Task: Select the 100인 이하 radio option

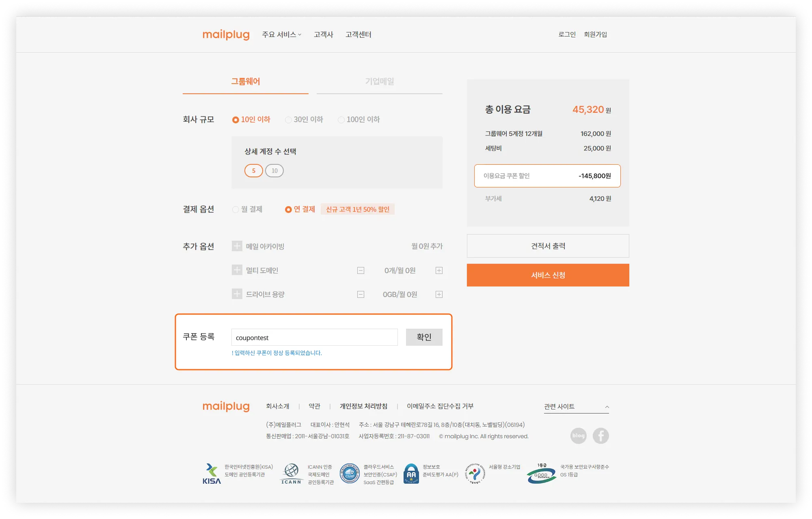Action: tap(341, 120)
